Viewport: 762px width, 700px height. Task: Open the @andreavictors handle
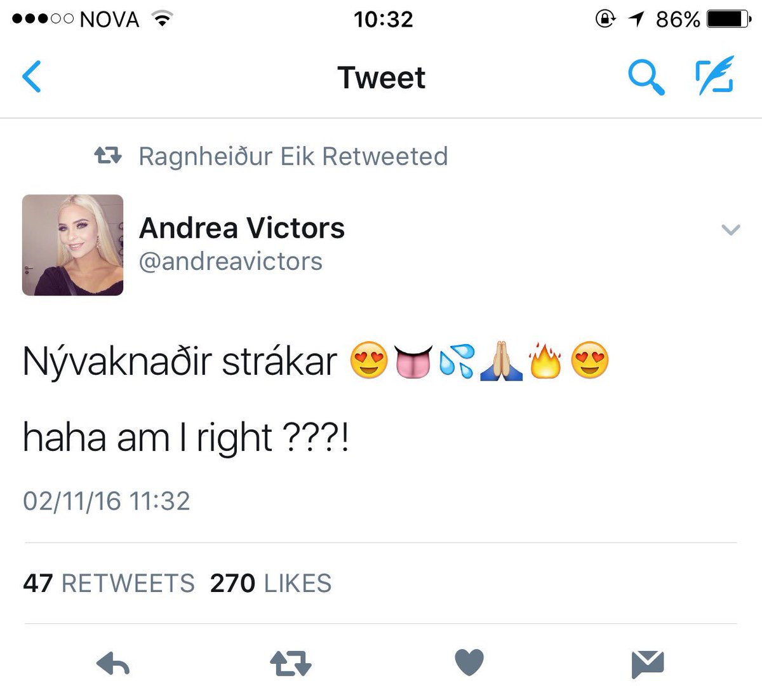(231, 261)
